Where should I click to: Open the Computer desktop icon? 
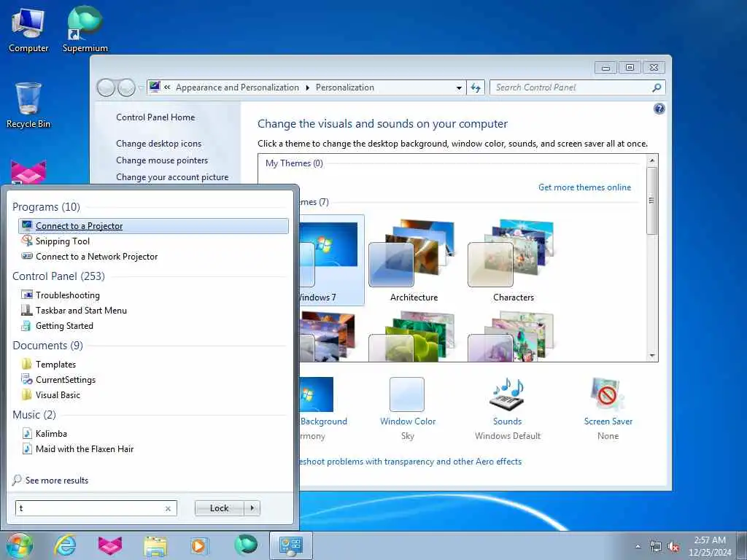[28, 29]
